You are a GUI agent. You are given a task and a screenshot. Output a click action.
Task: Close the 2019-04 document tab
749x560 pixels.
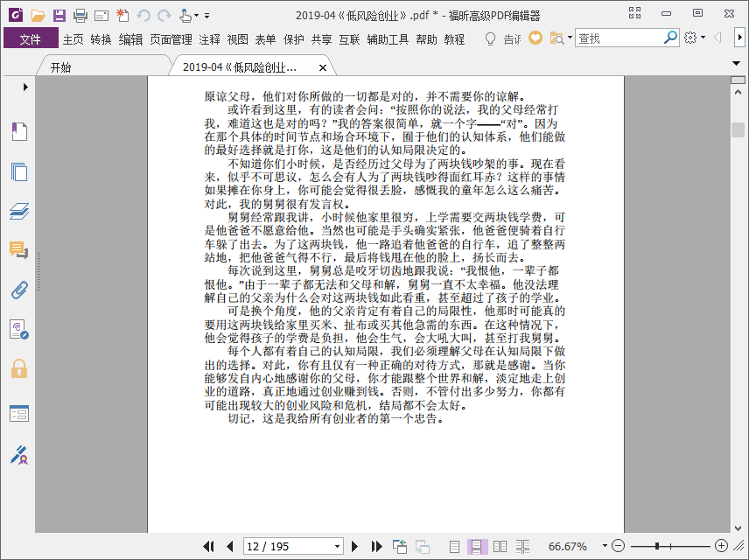coord(323,68)
